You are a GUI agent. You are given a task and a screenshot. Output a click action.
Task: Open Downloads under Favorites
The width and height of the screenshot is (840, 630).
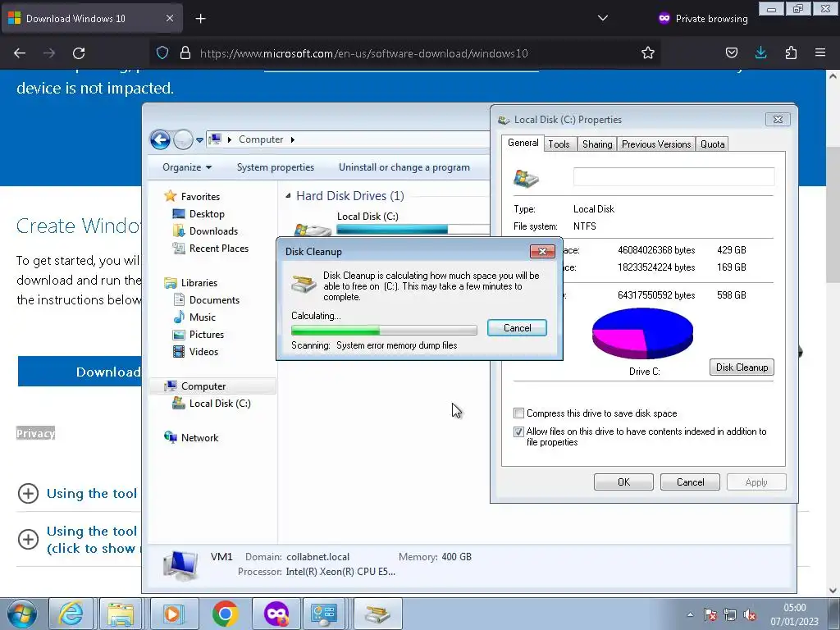point(213,231)
